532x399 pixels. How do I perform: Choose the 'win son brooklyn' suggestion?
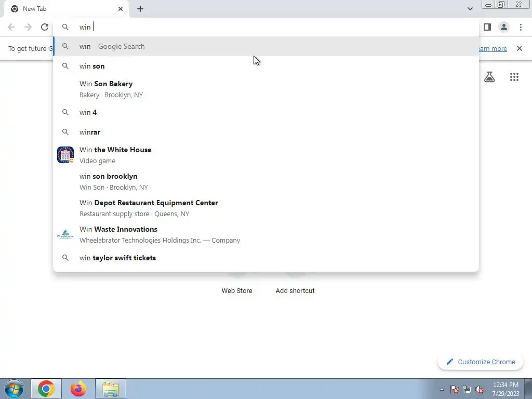click(266, 181)
